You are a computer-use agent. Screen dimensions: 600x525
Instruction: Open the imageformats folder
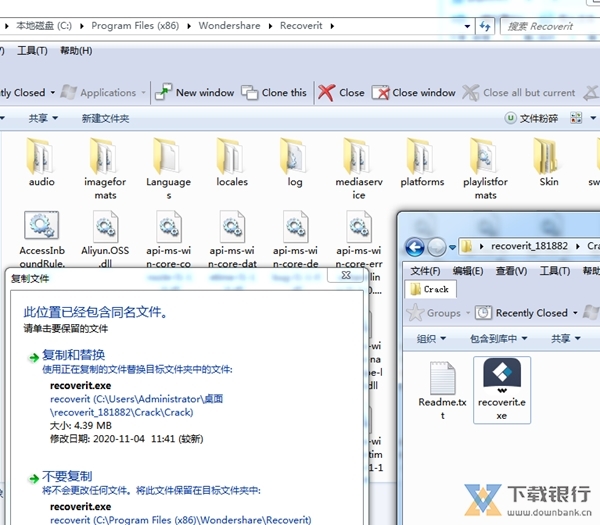(x=105, y=168)
